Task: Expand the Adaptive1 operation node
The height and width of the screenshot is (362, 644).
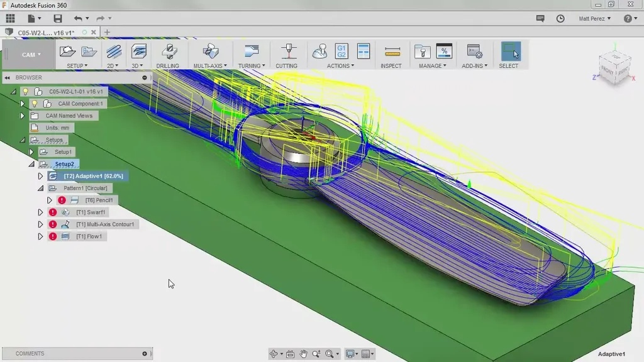Action: pos(41,176)
